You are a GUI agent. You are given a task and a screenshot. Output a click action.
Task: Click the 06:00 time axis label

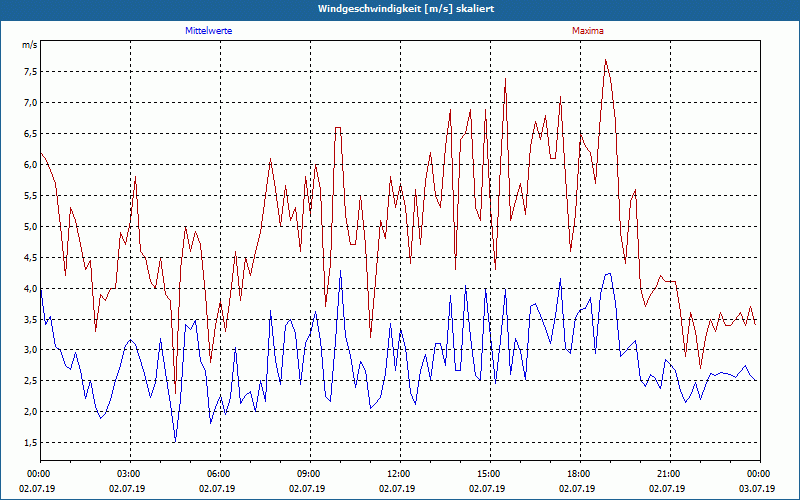point(220,474)
